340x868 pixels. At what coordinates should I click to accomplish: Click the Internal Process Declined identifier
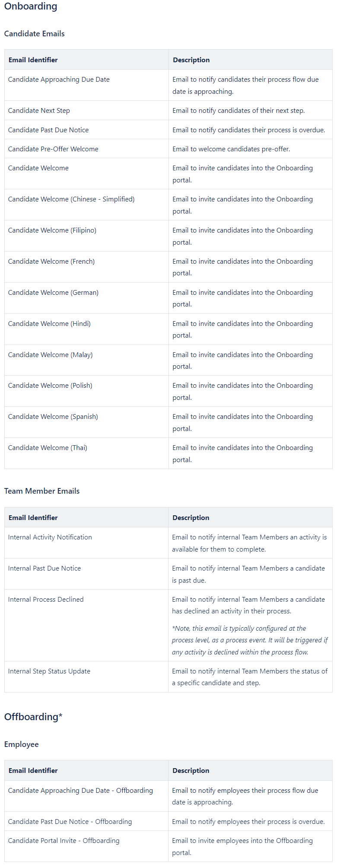tap(46, 600)
